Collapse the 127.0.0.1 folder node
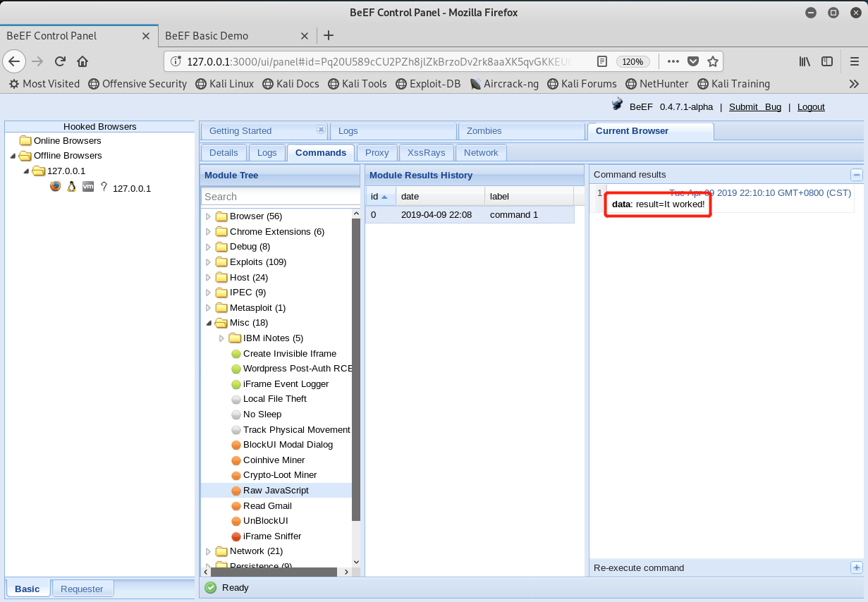This screenshot has width=868, height=602. pos(26,171)
